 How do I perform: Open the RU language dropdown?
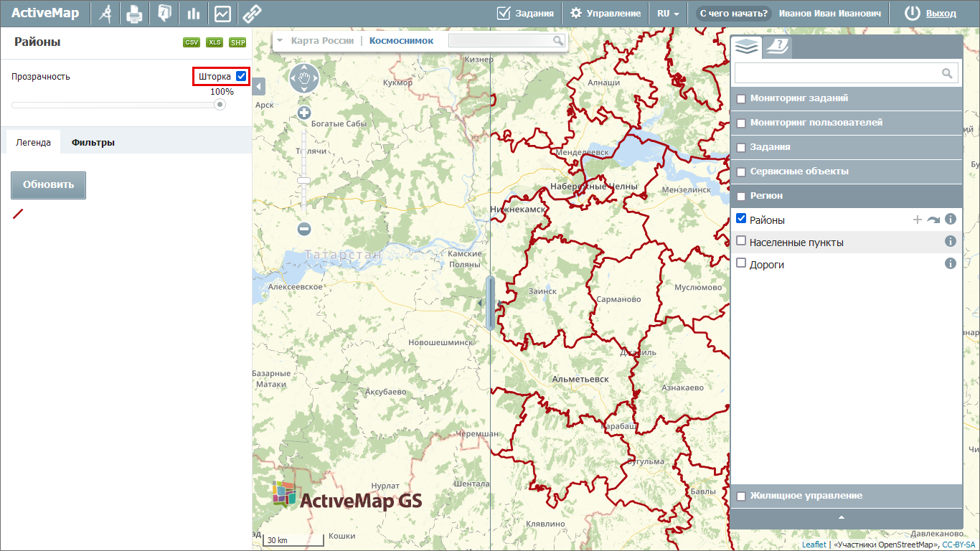point(668,14)
